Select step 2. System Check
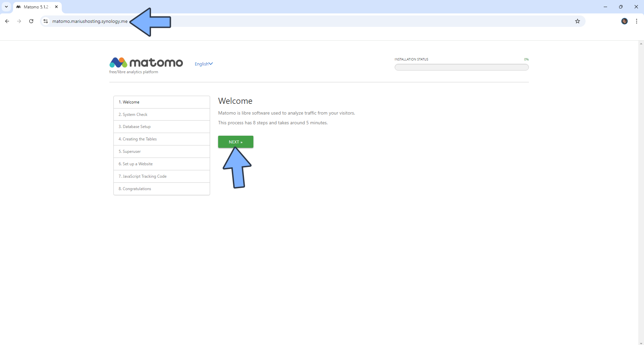This screenshot has width=644, height=345. (x=162, y=115)
